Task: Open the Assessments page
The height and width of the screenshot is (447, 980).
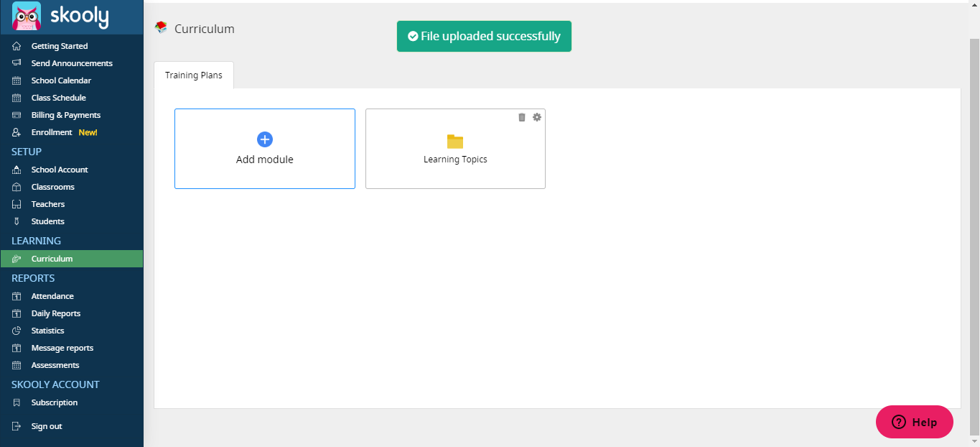Action: coord(55,365)
